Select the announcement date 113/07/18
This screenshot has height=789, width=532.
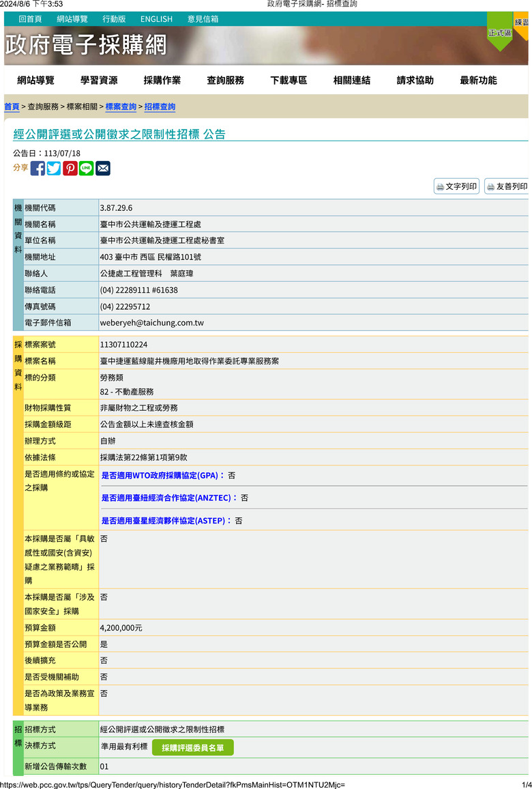[x=62, y=154]
